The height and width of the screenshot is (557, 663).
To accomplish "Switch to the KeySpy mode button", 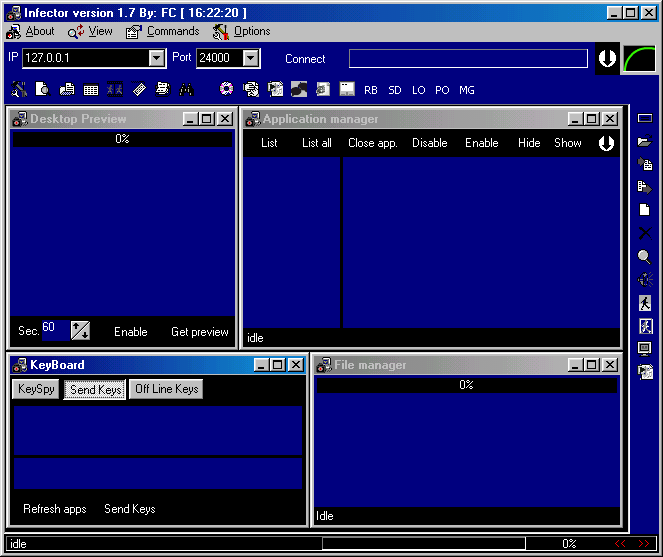I will (x=36, y=389).
